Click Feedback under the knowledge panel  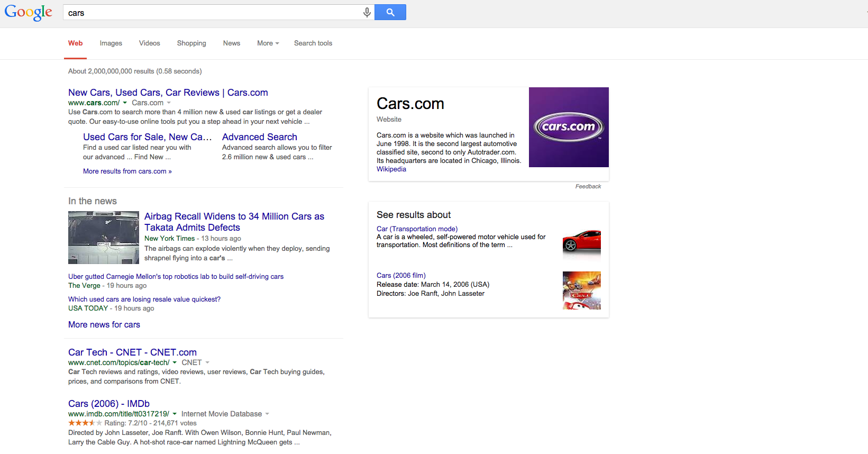click(x=588, y=186)
